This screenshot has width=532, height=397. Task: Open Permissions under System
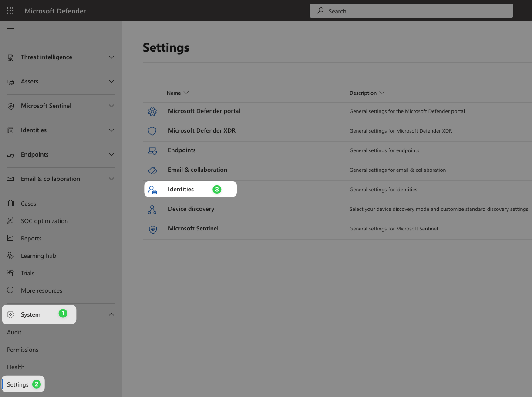click(x=23, y=350)
